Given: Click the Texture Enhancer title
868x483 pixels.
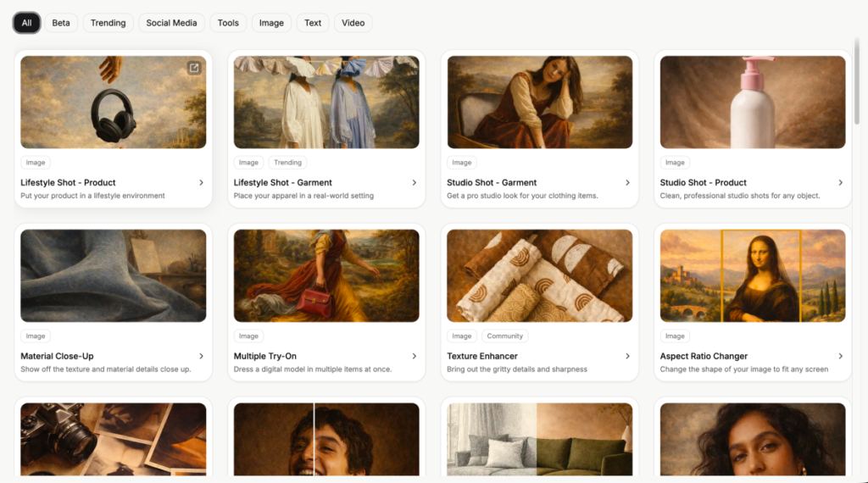Looking at the screenshot, I should pyautogui.click(x=482, y=356).
